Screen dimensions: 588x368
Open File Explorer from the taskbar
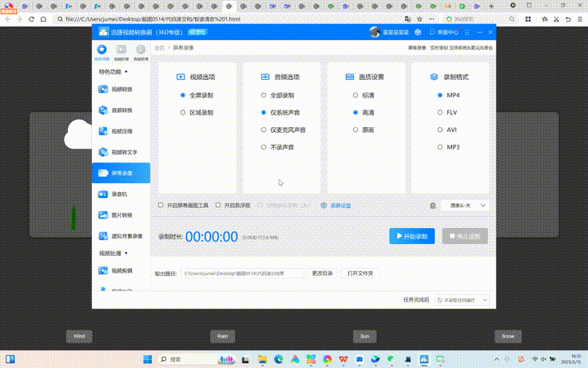[x=262, y=359]
